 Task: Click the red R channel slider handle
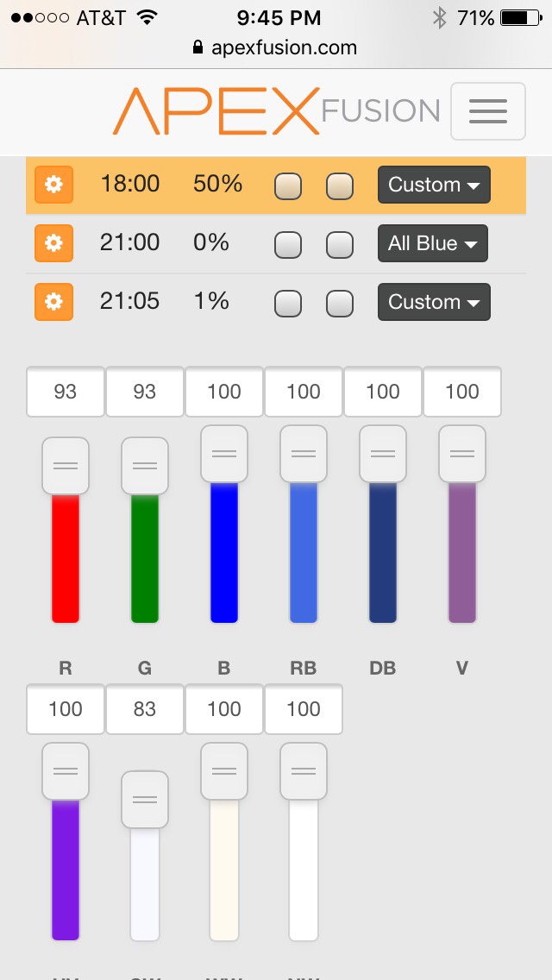coord(65,466)
